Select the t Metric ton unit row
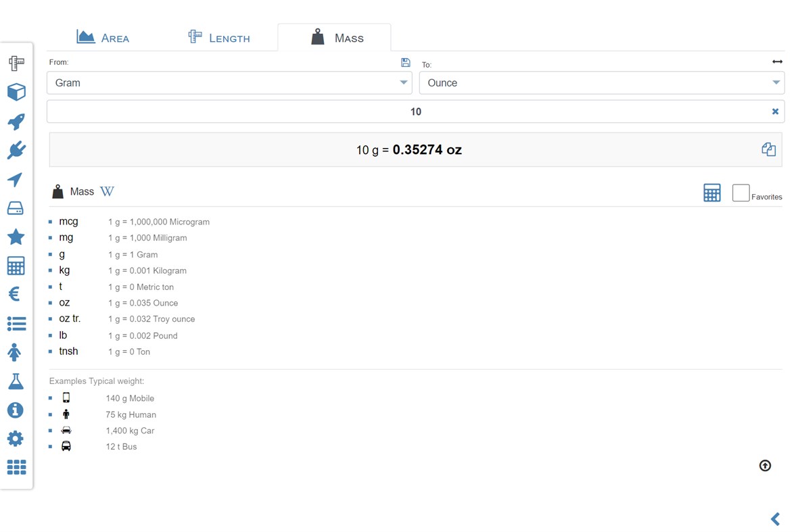 click(x=112, y=287)
